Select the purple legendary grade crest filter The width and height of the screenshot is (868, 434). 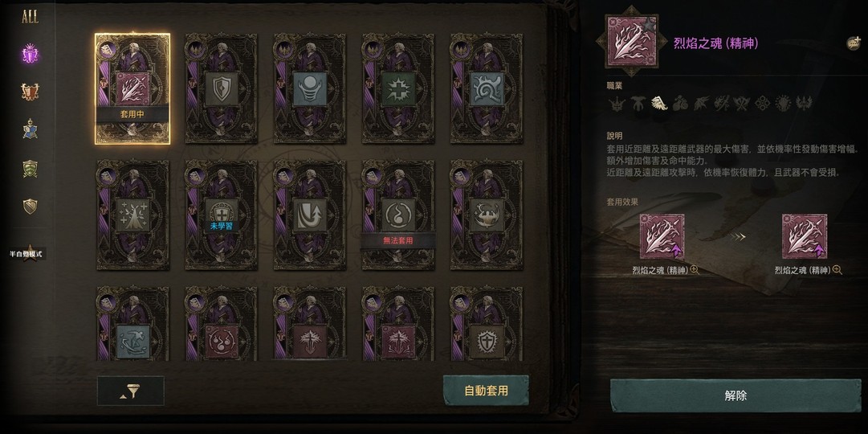(x=30, y=55)
